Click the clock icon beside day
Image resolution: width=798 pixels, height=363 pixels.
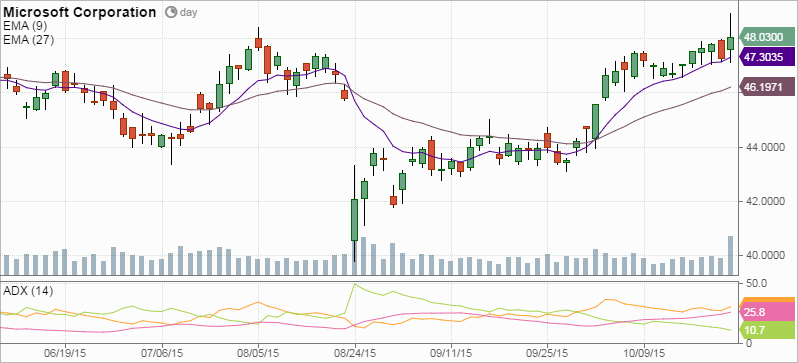(171, 12)
